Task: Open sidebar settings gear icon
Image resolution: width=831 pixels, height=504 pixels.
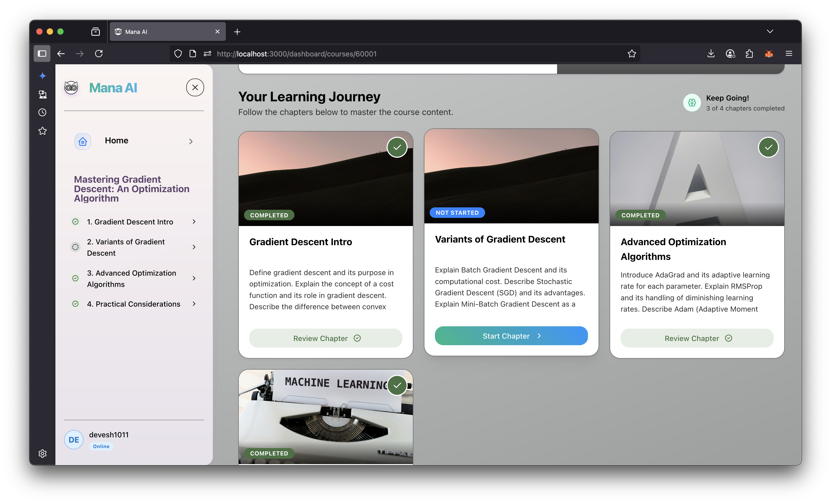Action: tap(43, 453)
